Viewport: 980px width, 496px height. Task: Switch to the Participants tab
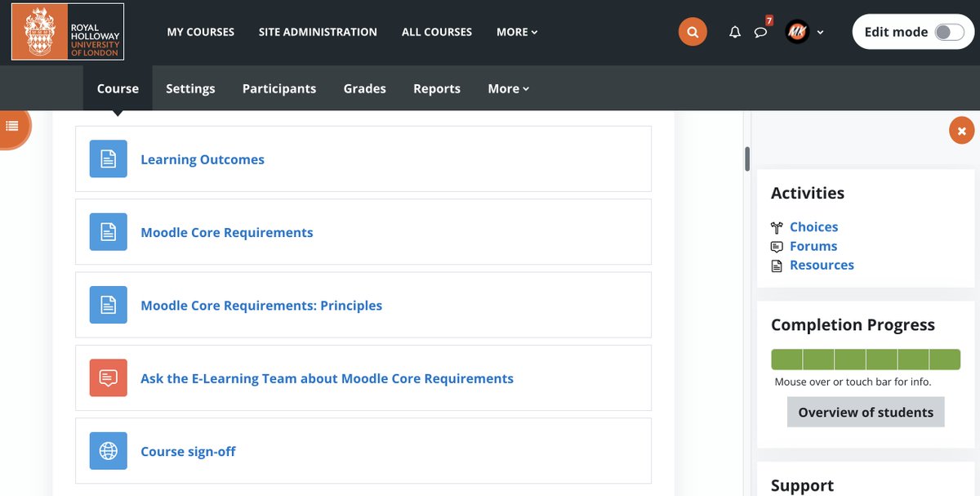pos(279,88)
